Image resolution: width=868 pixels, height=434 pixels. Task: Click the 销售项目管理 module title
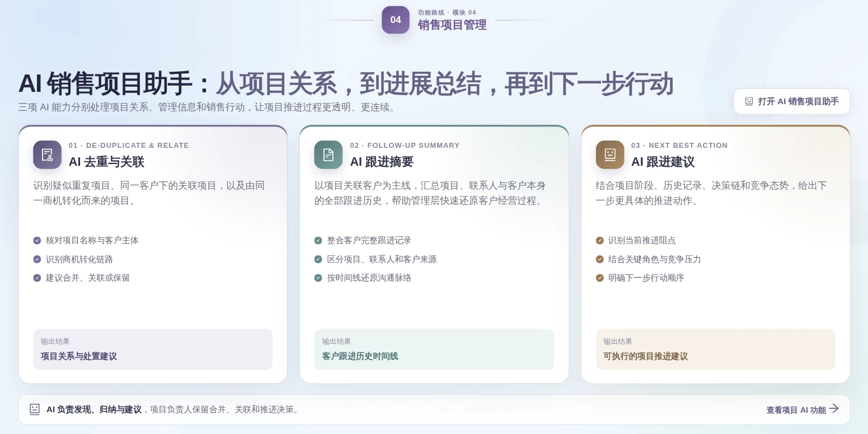point(452,25)
